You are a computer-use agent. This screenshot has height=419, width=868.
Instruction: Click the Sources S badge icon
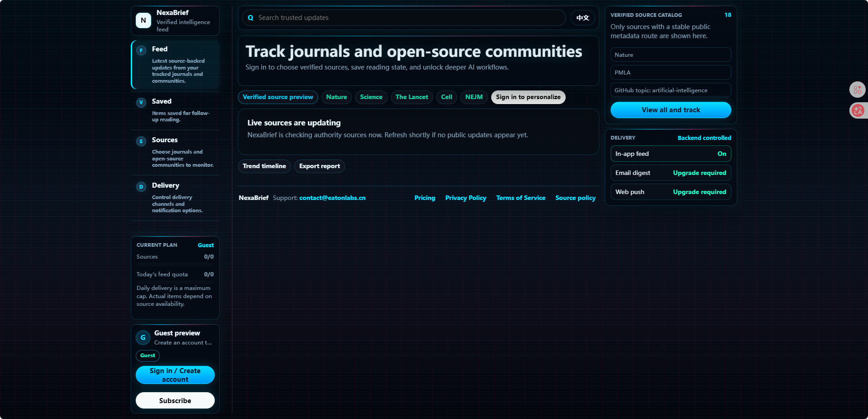coord(141,141)
